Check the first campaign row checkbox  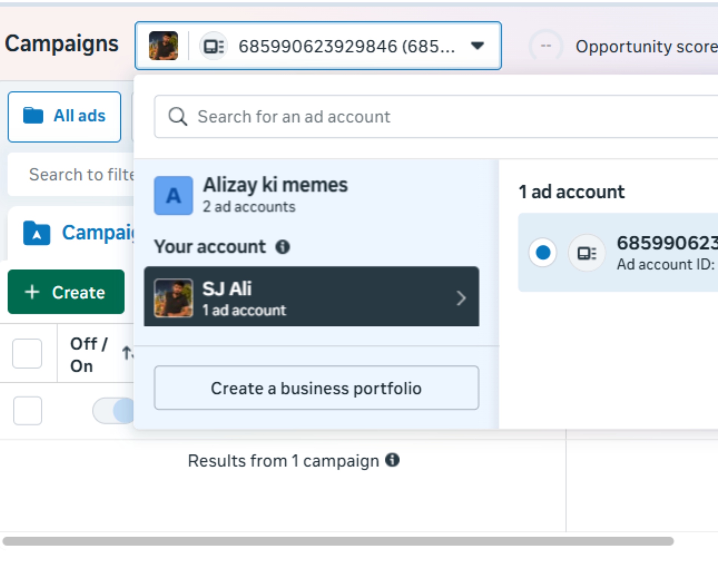coord(27,410)
